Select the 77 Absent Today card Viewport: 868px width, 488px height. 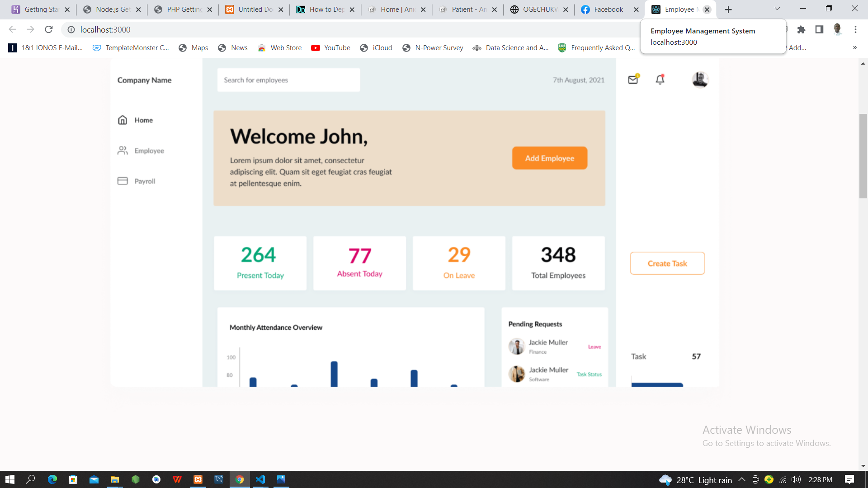359,263
